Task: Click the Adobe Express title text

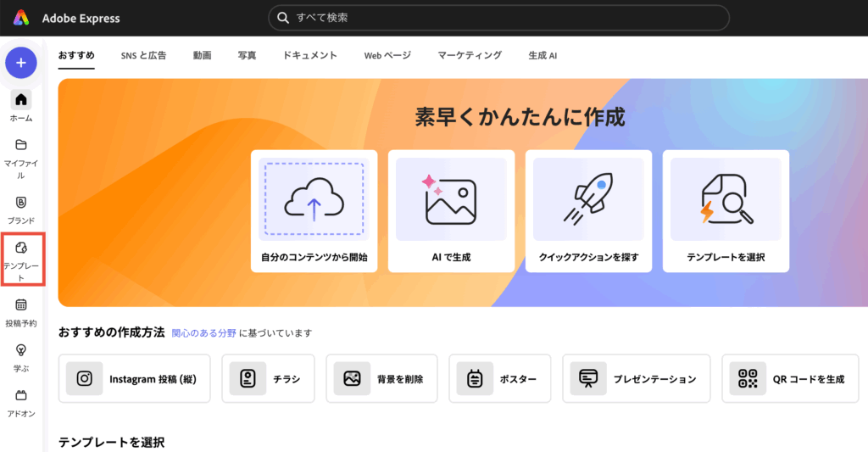Action: (81, 19)
